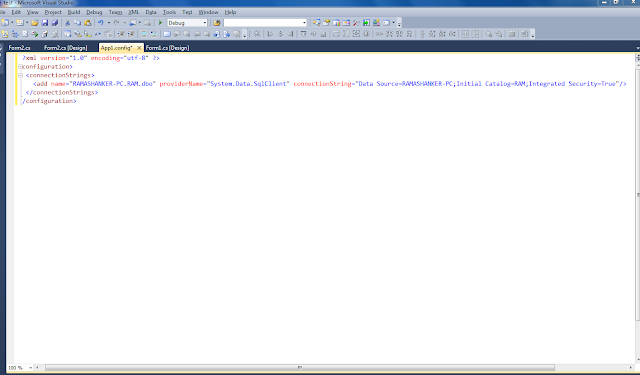640x375 pixels.
Task: Switch to the Form1.cs [Design] tab
Action: tap(167, 48)
